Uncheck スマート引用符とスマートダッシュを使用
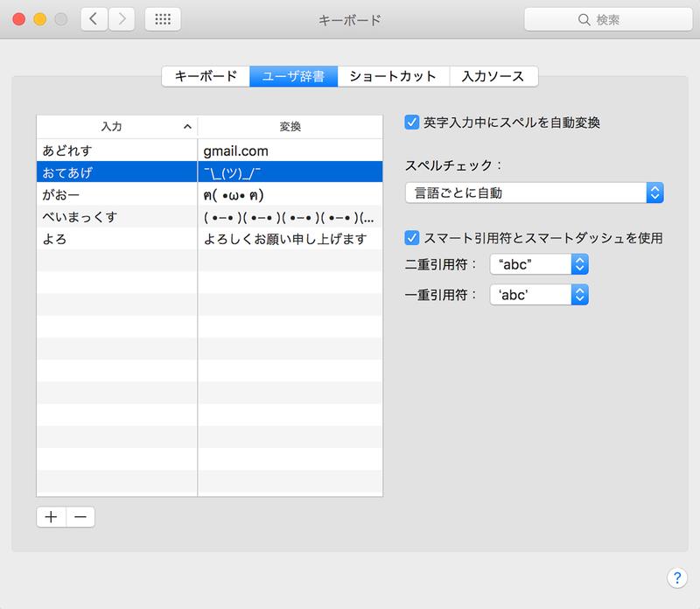Screen dimensions: 700x609 pyautogui.click(x=412, y=237)
